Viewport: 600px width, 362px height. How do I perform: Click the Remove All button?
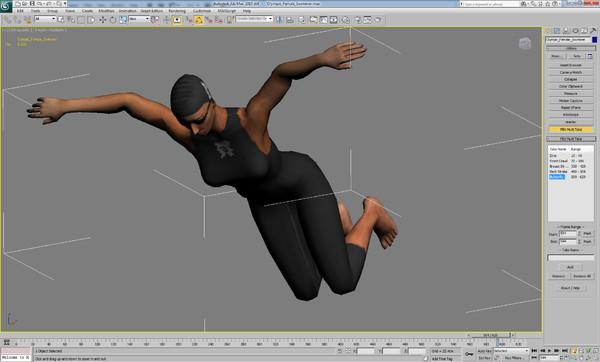pyautogui.click(x=582, y=276)
